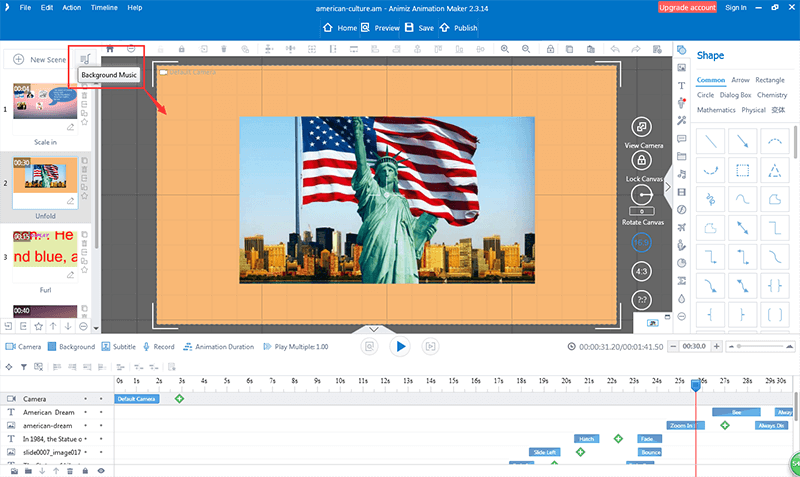Screen dimensions: 800x477
Task: Switch to Dialog Box shape tab
Action: click(735, 95)
